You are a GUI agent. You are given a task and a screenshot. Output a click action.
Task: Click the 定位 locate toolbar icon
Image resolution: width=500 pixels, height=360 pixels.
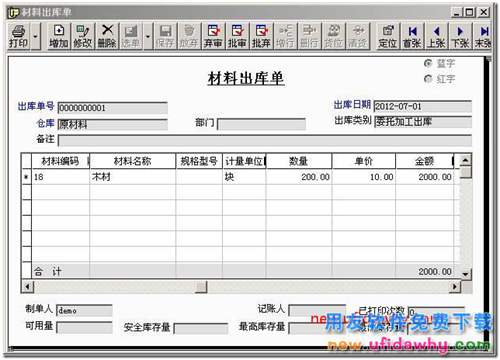[387, 36]
